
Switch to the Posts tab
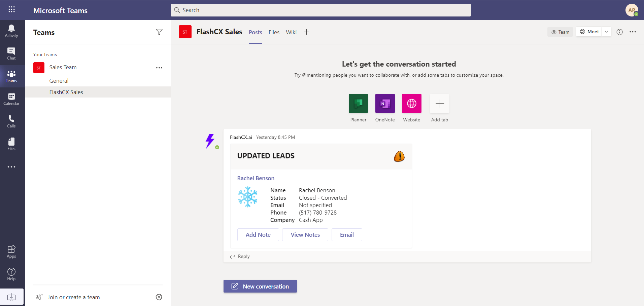[x=256, y=32]
